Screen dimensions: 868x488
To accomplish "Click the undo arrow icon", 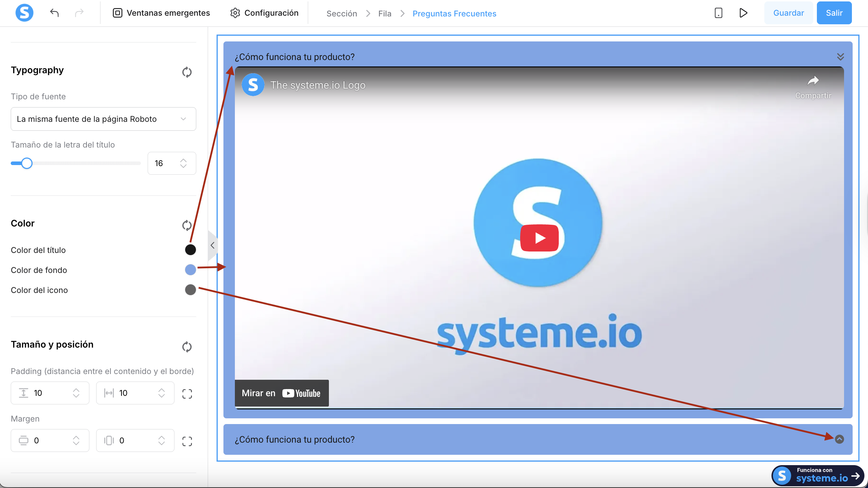I will pyautogui.click(x=54, y=13).
